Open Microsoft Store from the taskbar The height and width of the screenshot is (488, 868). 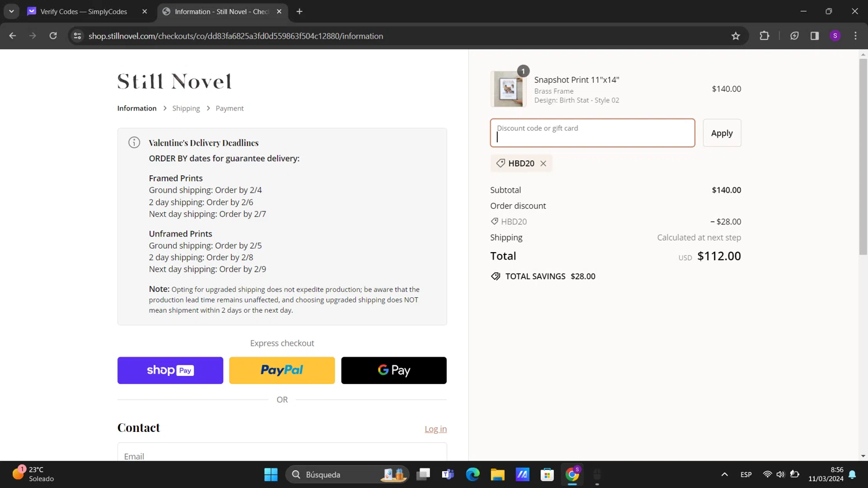(x=547, y=475)
